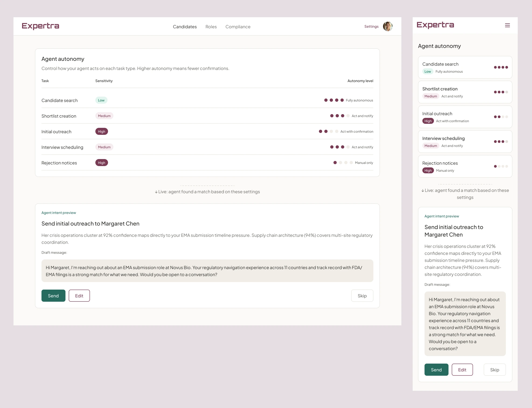Click Medium badge in Shortlist creation row

coord(104,116)
